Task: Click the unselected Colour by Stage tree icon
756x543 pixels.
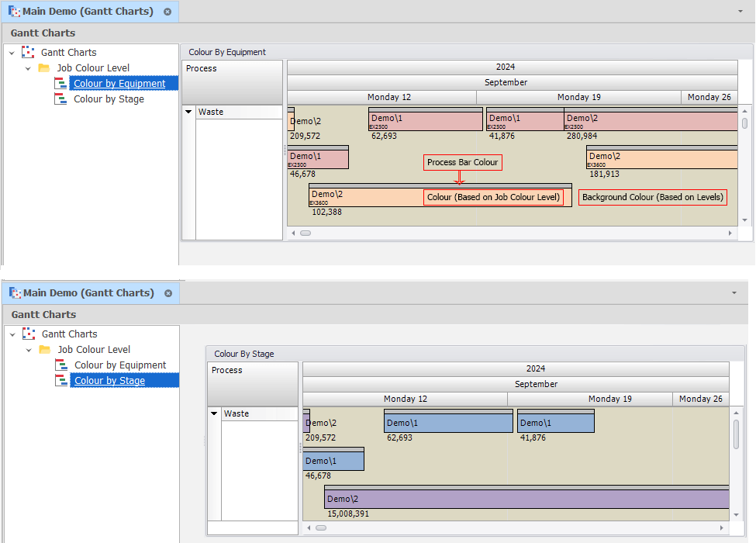Action: (60, 99)
